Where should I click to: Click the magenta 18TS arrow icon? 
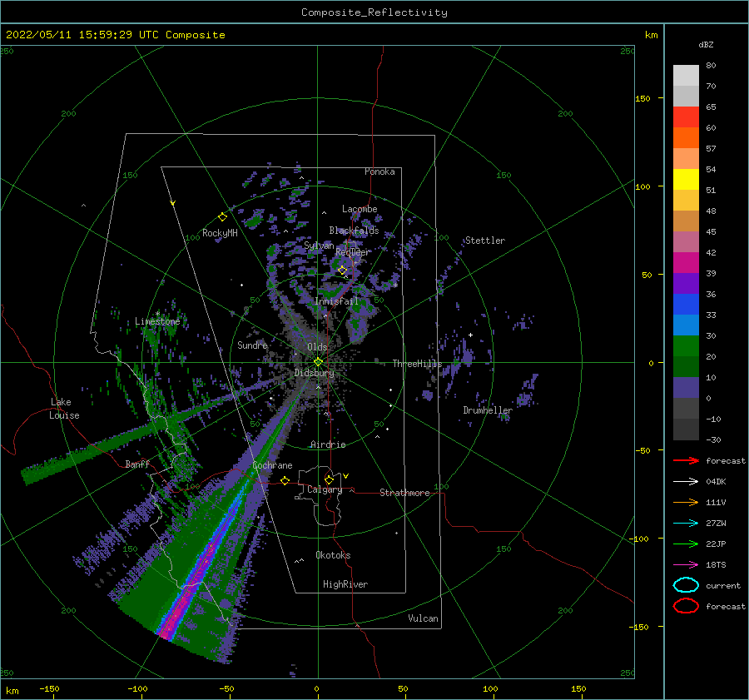pyautogui.click(x=686, y=565)
